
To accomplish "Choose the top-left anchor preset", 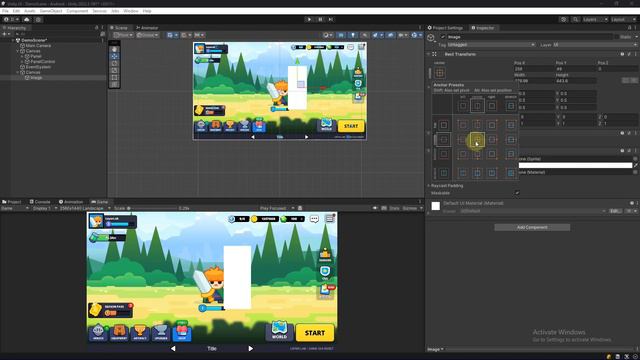I will (x=463, y=124).
